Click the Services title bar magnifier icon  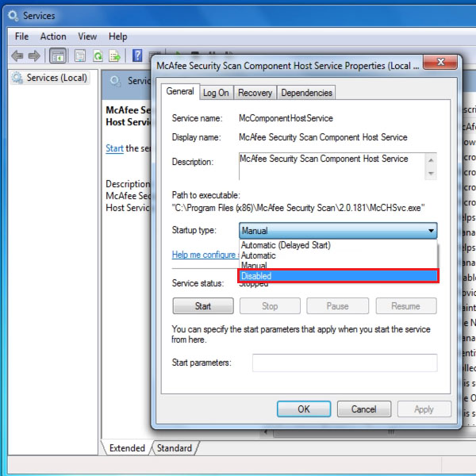click(13, 16)
